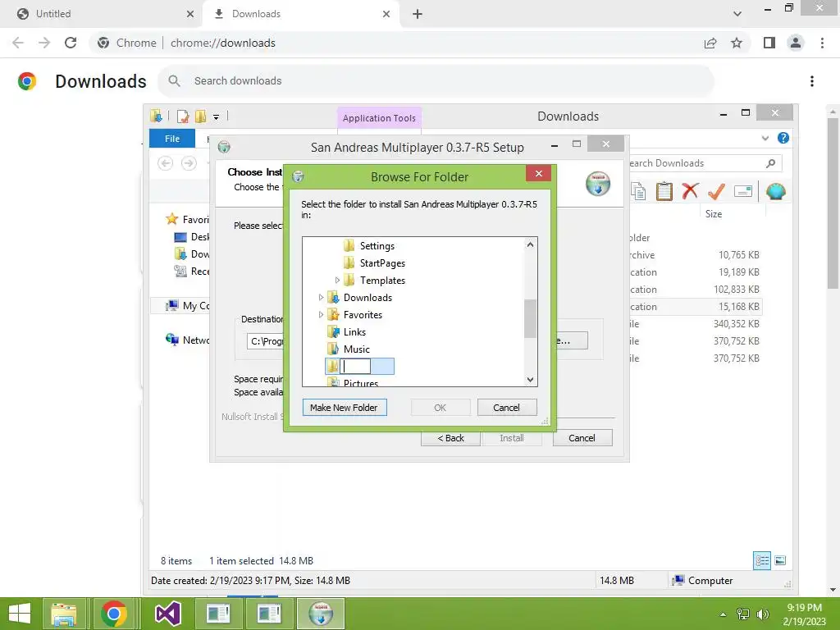Expand the Downloads folder node

tap(321, 297)
